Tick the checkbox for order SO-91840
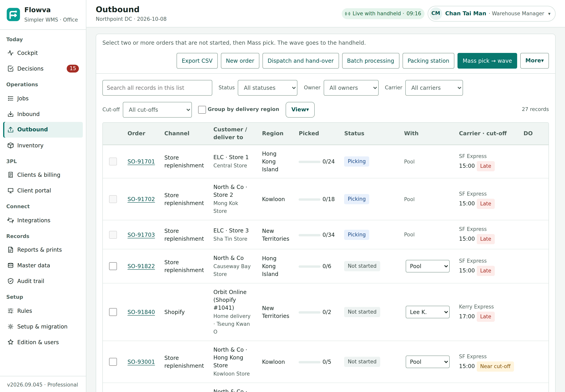Image resolution: width=565 pixels, height=392 pixels. click(x=113, y=312)
